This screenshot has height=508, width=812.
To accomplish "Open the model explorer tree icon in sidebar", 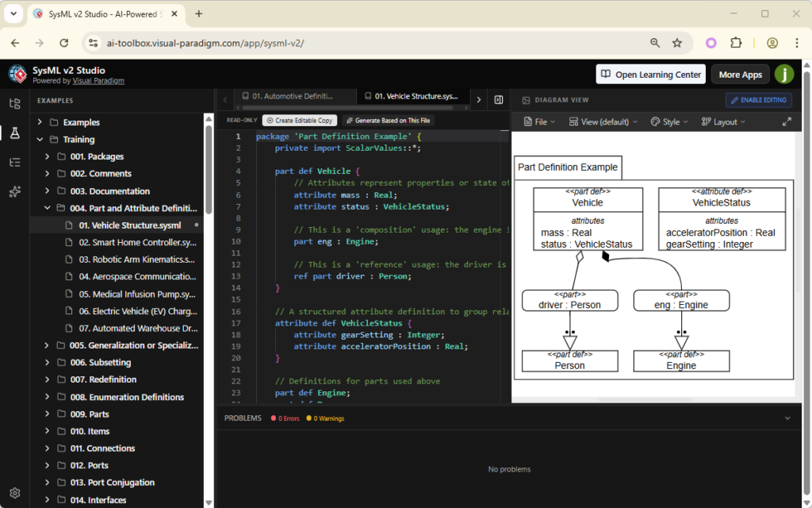I will pos(15,103).
